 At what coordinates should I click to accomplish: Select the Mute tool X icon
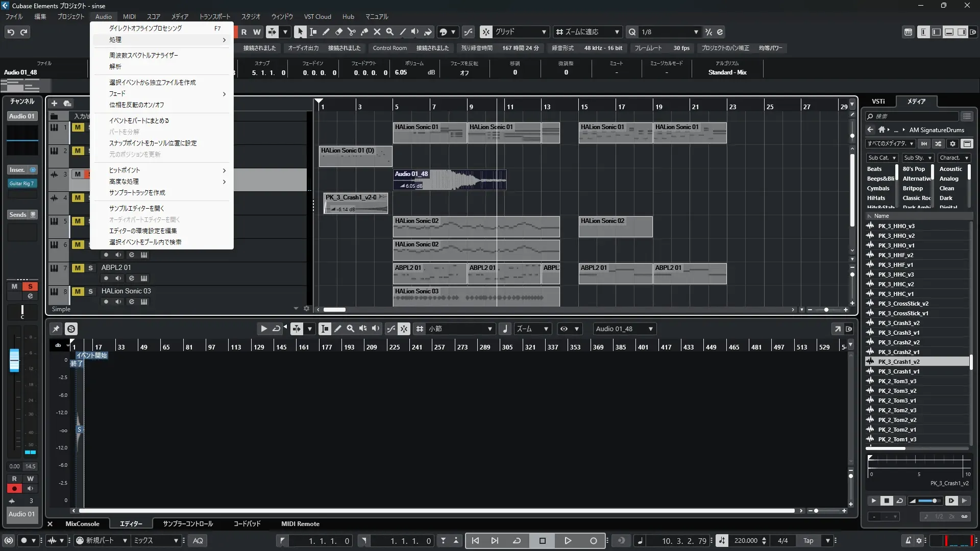click(377, 32)
